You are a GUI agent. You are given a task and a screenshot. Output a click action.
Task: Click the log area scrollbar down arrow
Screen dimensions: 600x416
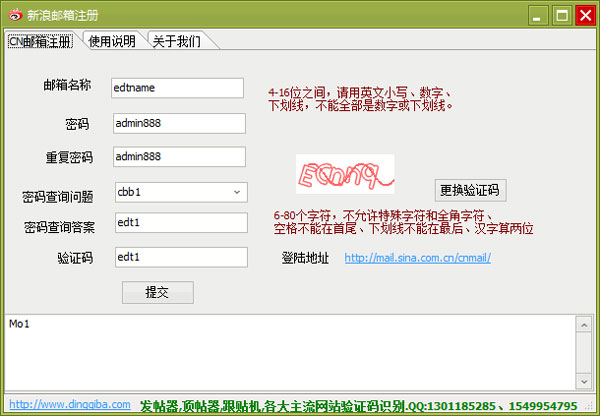[584, 380]
